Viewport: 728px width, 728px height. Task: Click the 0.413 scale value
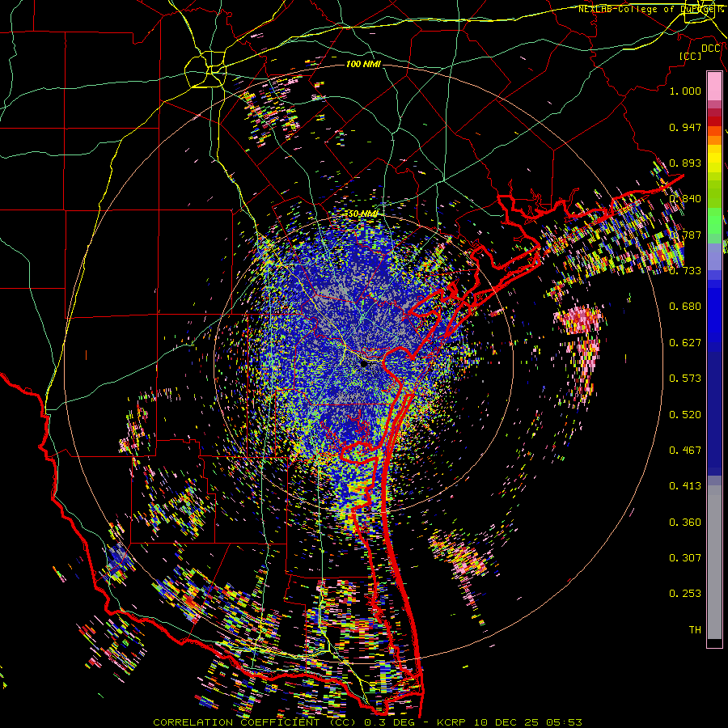click(x=685, y=486)
